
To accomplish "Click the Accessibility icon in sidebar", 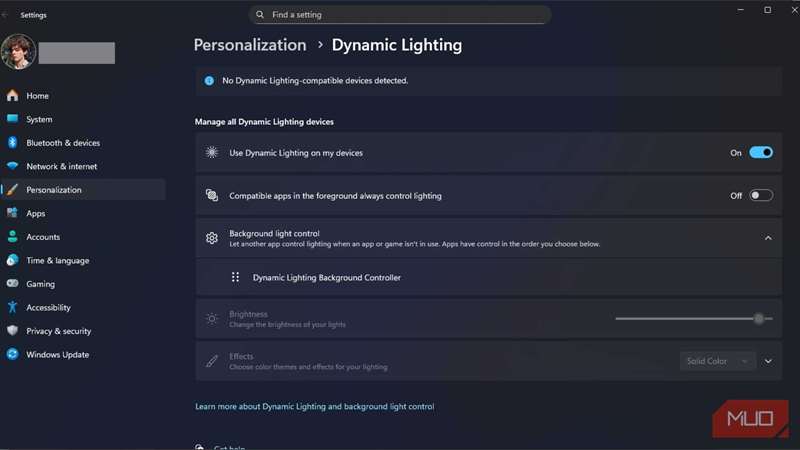I will tap(12, 307).
